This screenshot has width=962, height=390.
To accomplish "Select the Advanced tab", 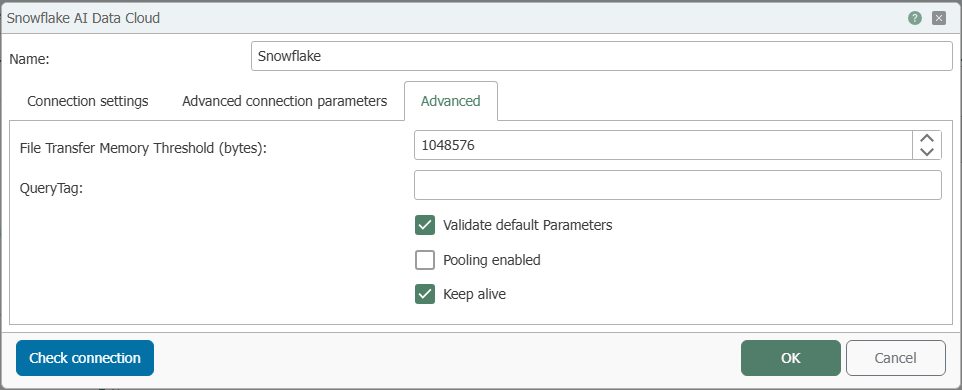I will coord(450,101).
